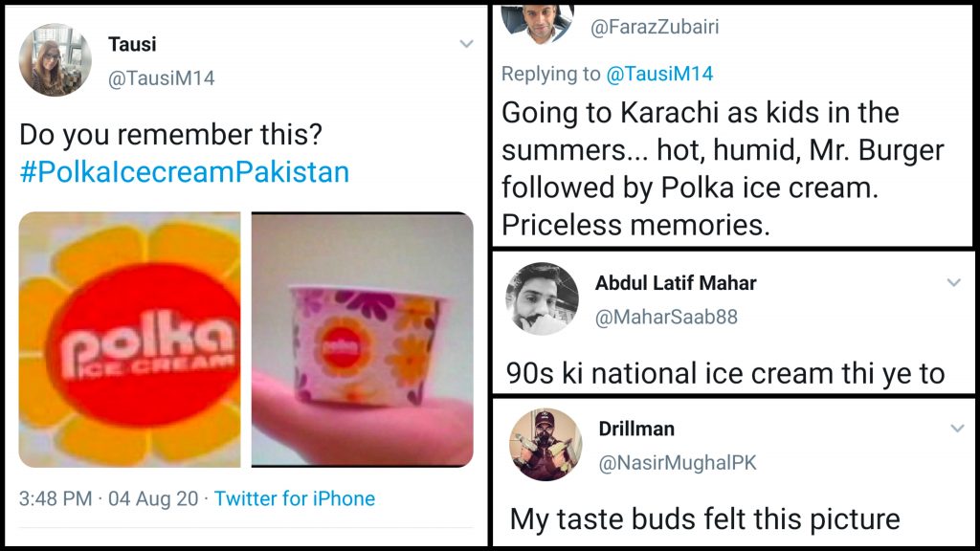Click @TausiM14 mention in the reply
This screenshot has height=551, width=980.
coord(659,74)
